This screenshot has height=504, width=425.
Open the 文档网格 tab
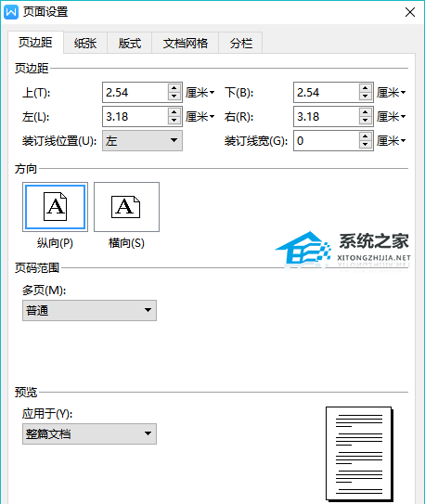point(185,43)
